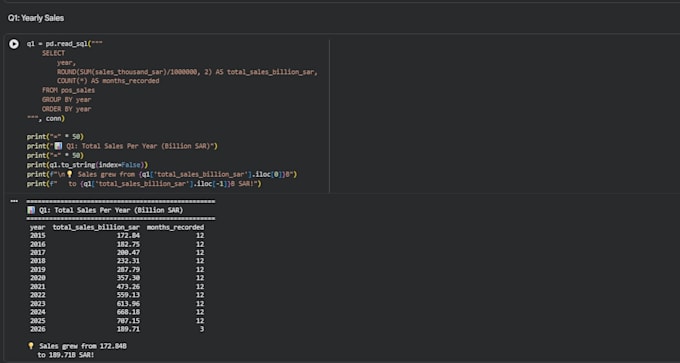Click the 2021 row value 473.26
Screen dimensions: 680x363
128,287
